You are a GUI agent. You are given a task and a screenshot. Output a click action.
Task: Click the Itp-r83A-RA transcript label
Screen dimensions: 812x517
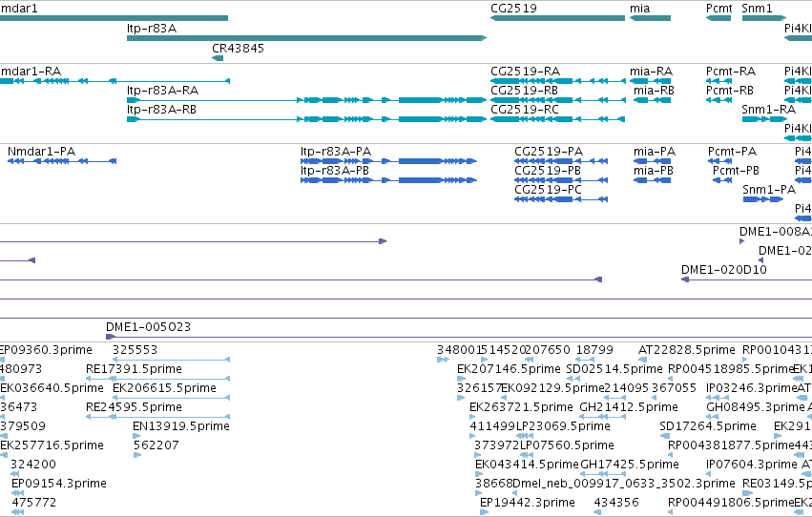(162, 91)
